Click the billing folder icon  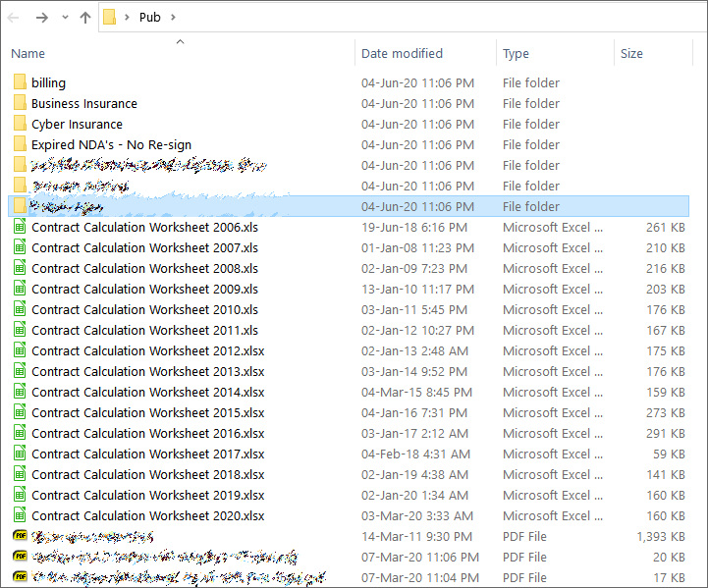pyautogui.click(x=20, y=82)
